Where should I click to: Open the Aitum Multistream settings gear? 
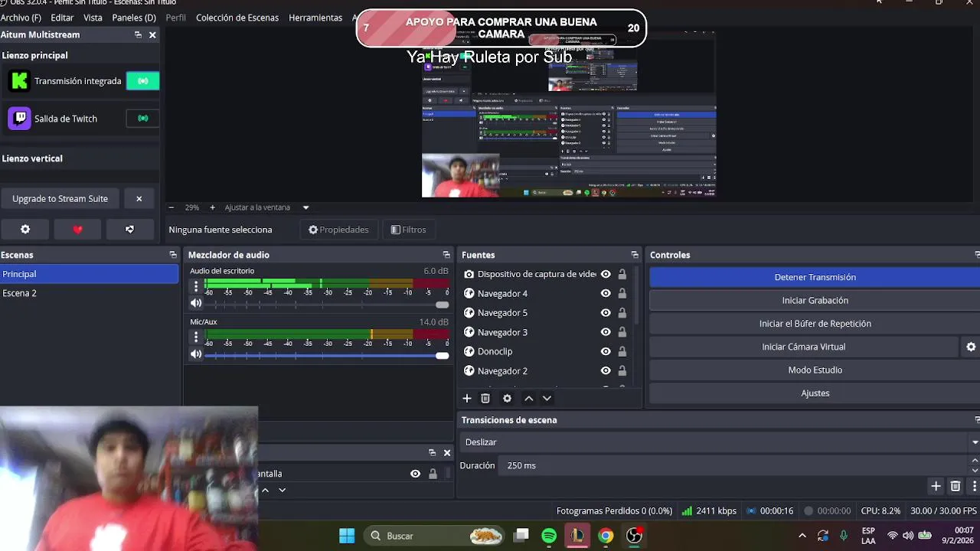coord(25,230)
